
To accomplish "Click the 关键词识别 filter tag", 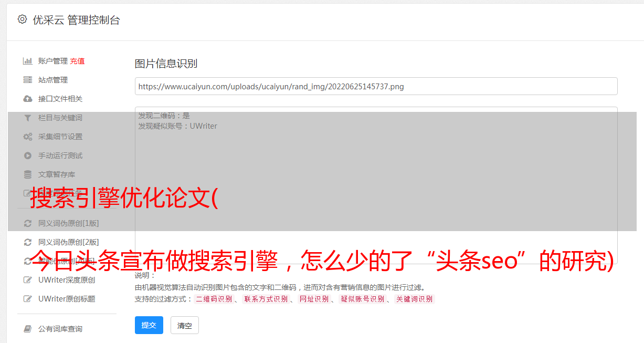I will coord(415,299).
